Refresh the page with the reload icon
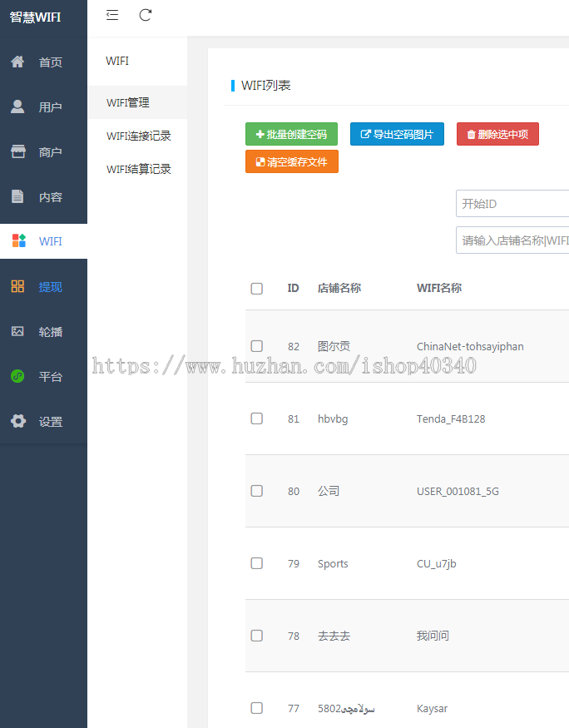Screen dimensions: 569x728 [146, 15]
